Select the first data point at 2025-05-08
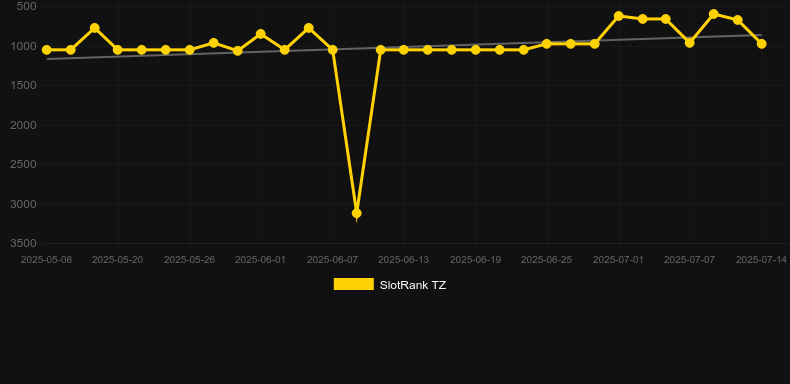The image size is (790, 384). (46, 50)
